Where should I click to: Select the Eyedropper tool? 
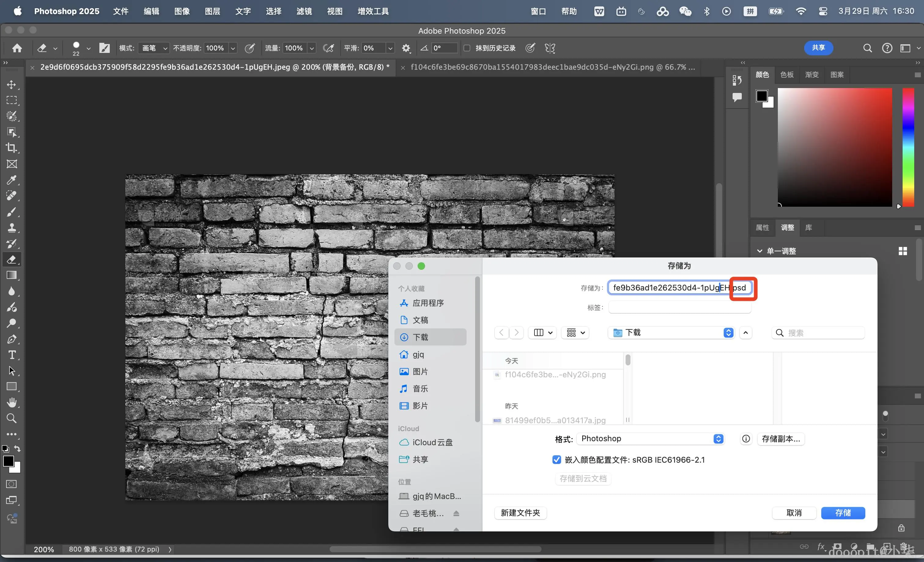12,180
